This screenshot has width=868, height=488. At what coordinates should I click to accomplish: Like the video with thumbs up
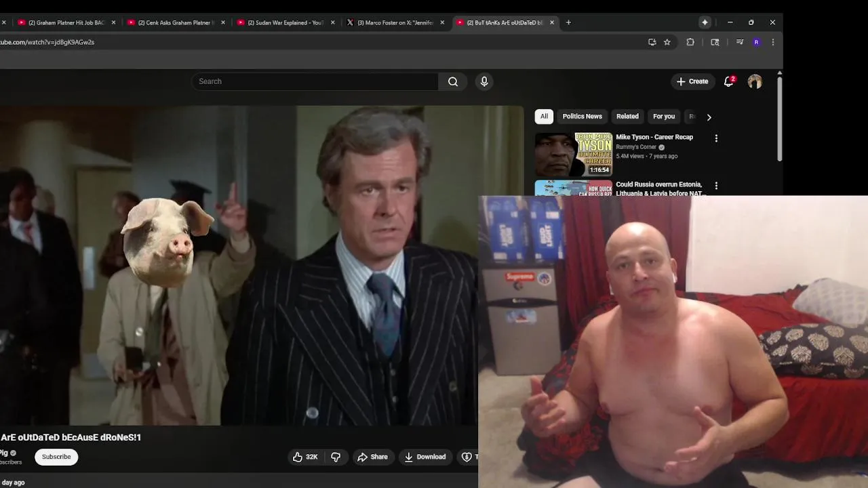pos(305,457)
